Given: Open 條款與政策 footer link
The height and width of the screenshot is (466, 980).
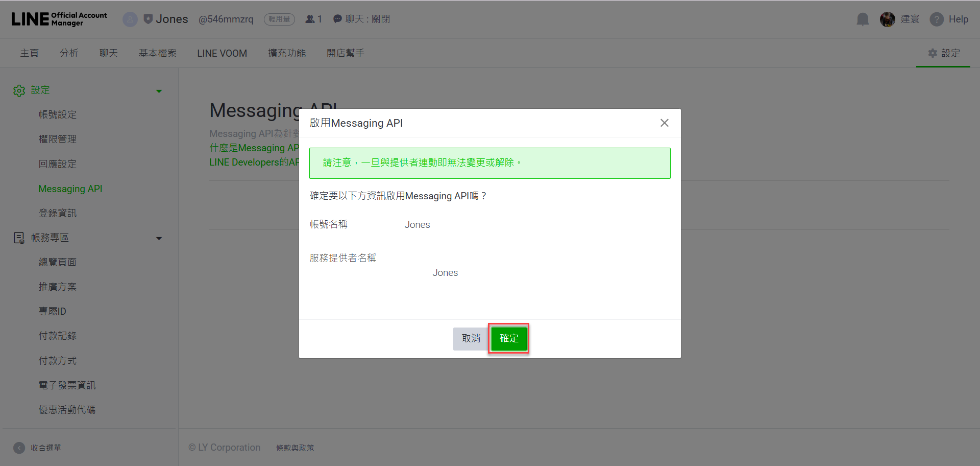Looking at the screenshot, I should tap(295, 448).
